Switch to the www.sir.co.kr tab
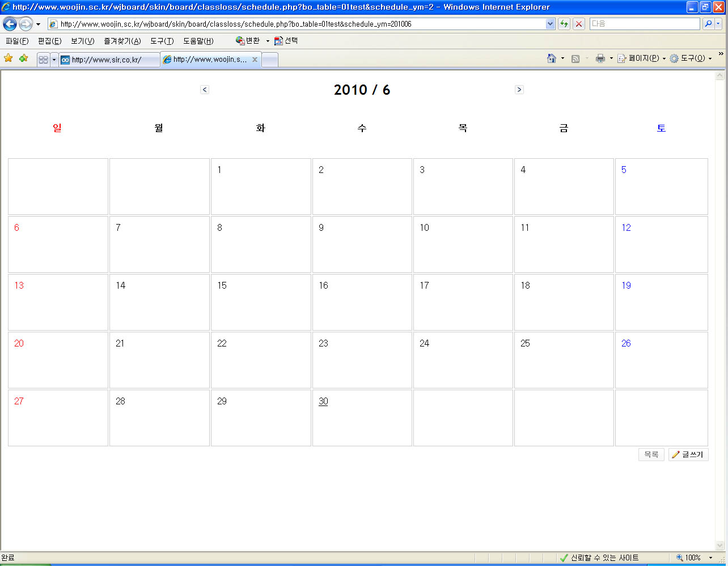 click(109, 60)
